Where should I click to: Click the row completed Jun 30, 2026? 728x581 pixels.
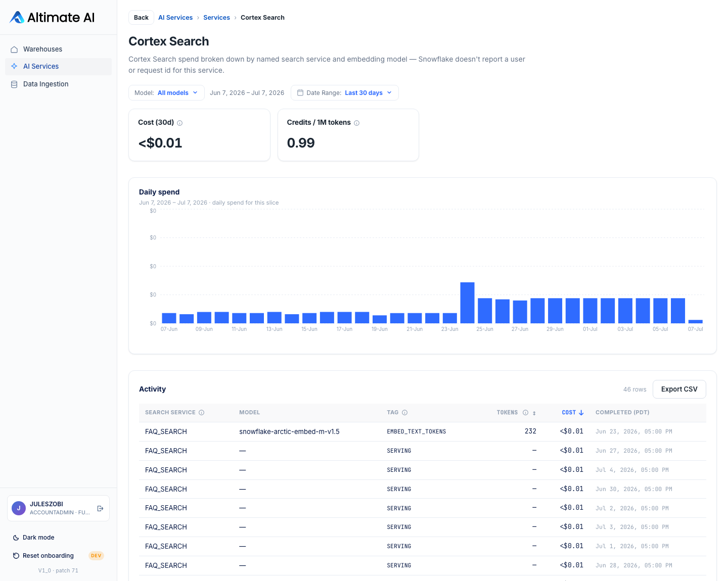pos(422,489)
